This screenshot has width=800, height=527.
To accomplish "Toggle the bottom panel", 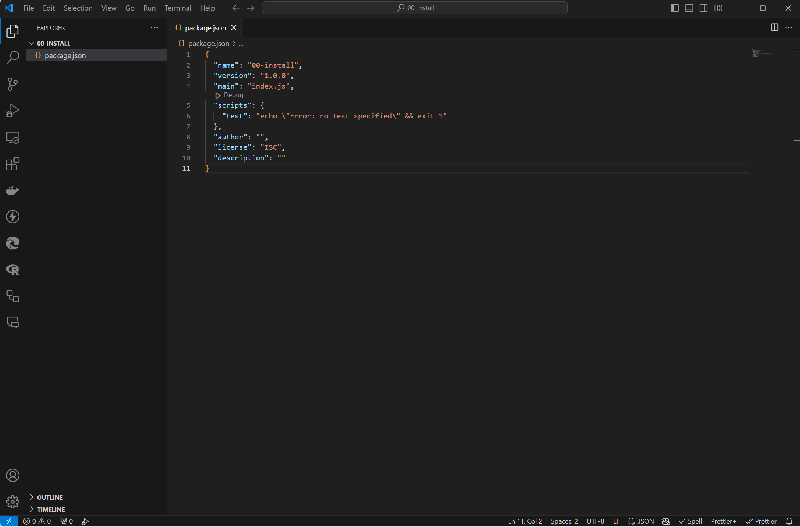I will point(689,8).
